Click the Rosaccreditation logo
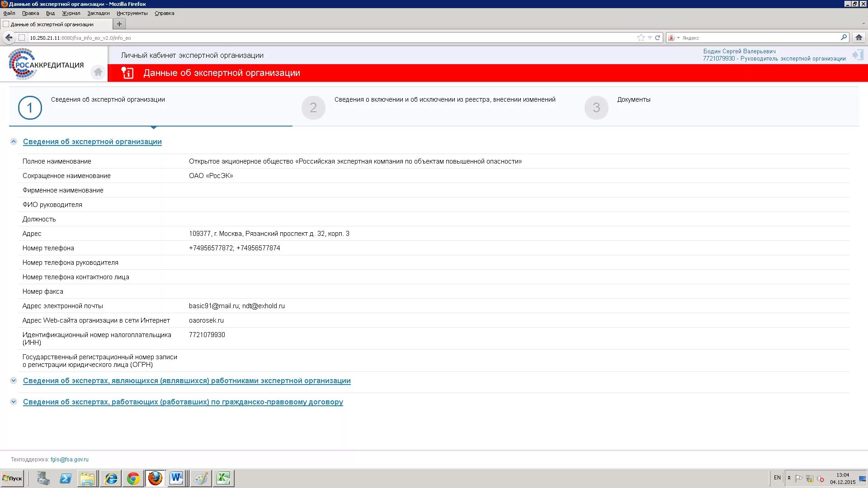Image resolution: width=868 pixels, height=488 pixels. [x=46, y=64]
